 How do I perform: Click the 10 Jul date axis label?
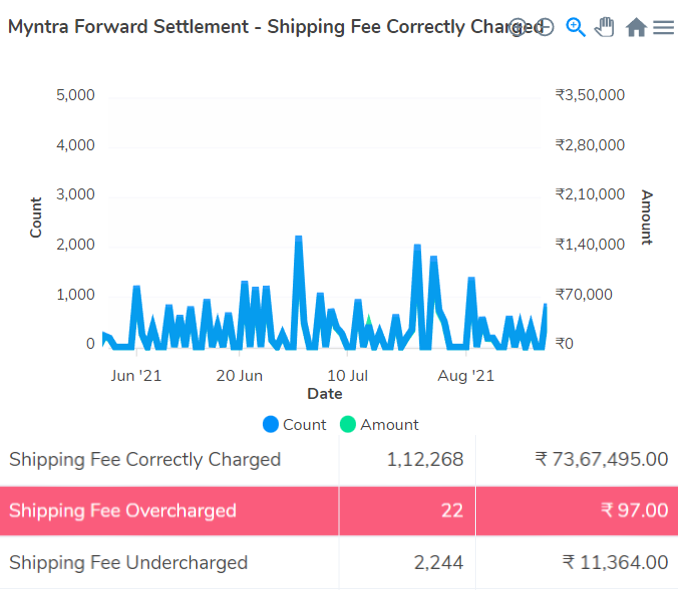[349, 376]
